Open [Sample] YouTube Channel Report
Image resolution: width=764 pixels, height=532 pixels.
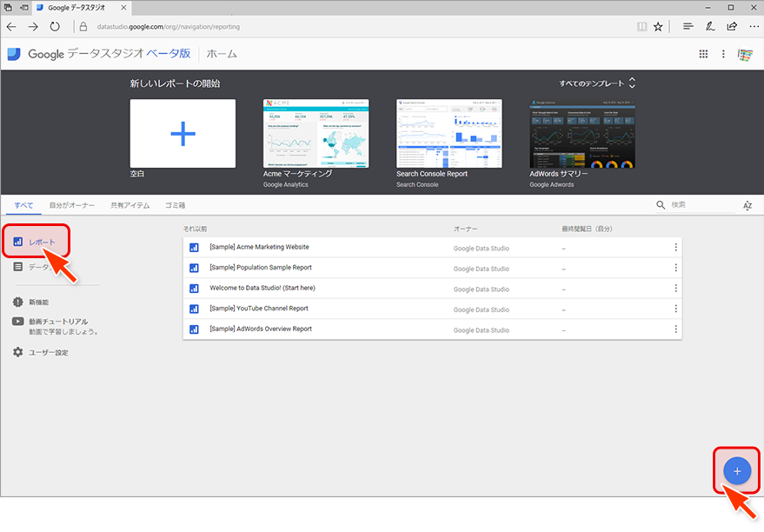coord(259,309)
